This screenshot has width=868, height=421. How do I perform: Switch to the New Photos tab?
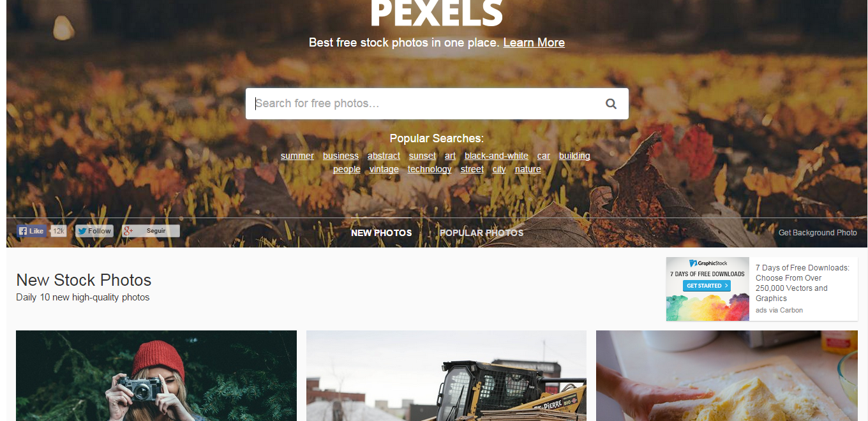tap(381, 233)
